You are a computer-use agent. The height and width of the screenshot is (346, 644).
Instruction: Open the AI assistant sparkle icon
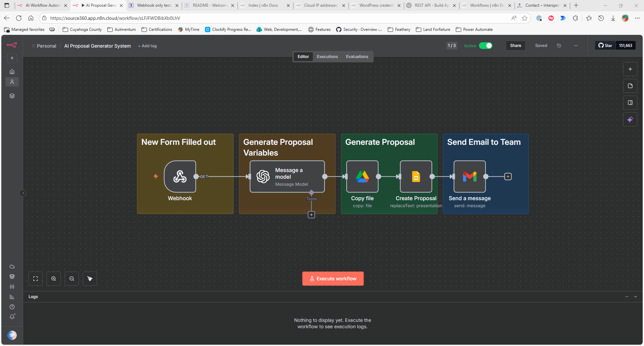630,120
